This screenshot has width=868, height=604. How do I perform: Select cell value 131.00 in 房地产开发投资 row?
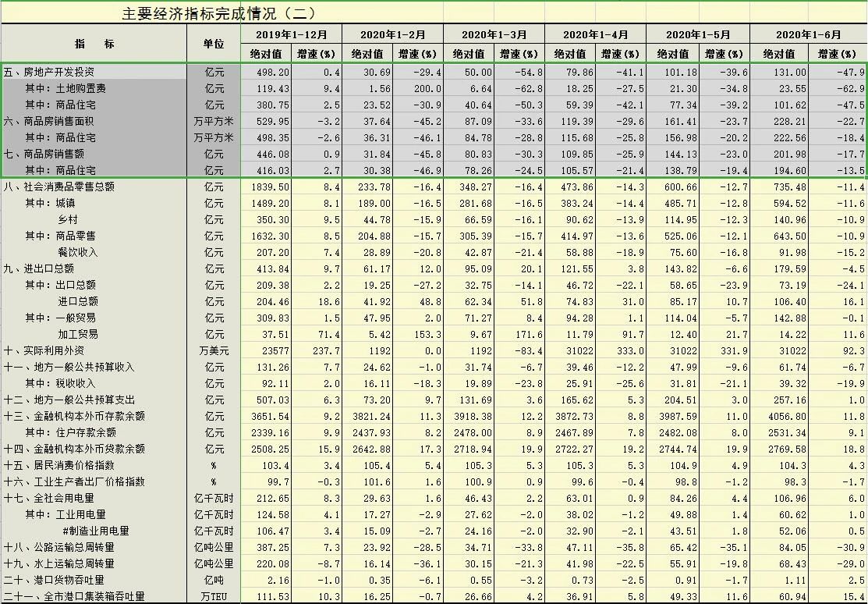(x=790, y=72)
